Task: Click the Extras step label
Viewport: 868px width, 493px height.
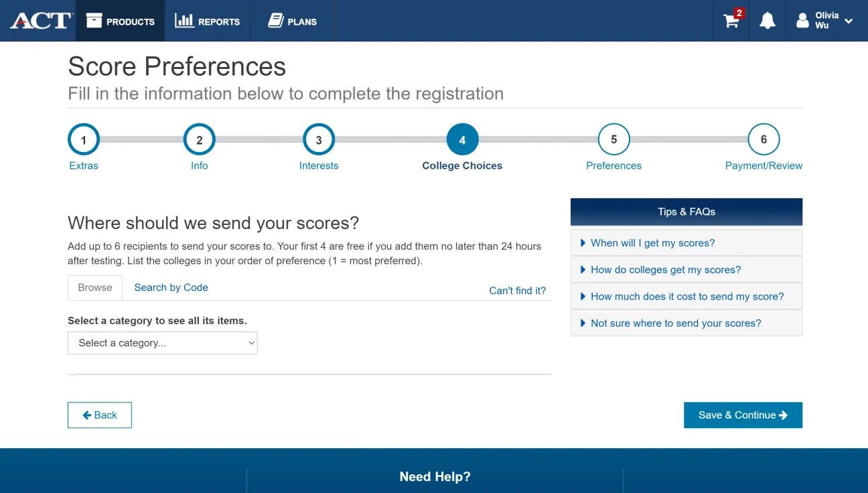Action: pos(84,165)
